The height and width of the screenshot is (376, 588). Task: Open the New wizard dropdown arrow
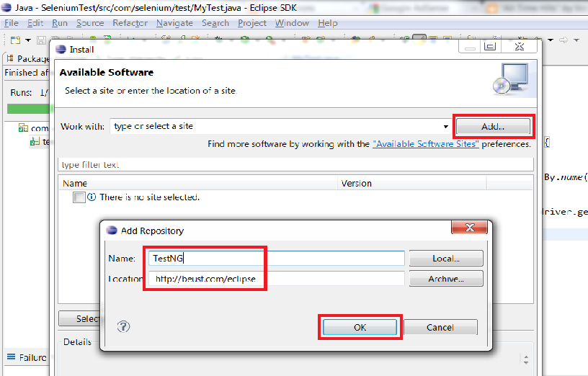pos(28,40)
